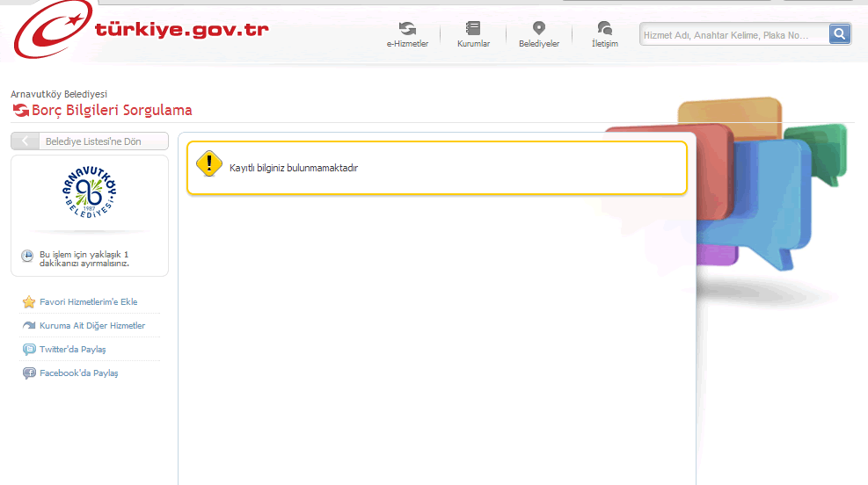868x485 pixels.
Task: Go back via Belediye Listesi'ne Dön
Action: click(x=89, y=141)
